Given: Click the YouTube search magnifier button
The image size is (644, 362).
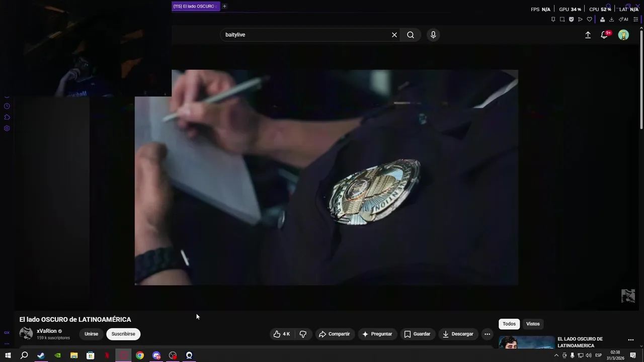Looking at the screenshot, I should click(411, 35).
